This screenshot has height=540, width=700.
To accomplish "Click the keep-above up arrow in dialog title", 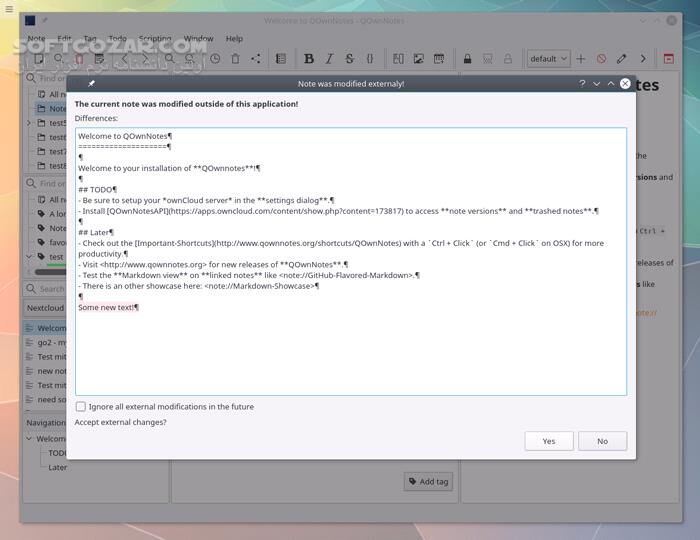I will [611, 84].
